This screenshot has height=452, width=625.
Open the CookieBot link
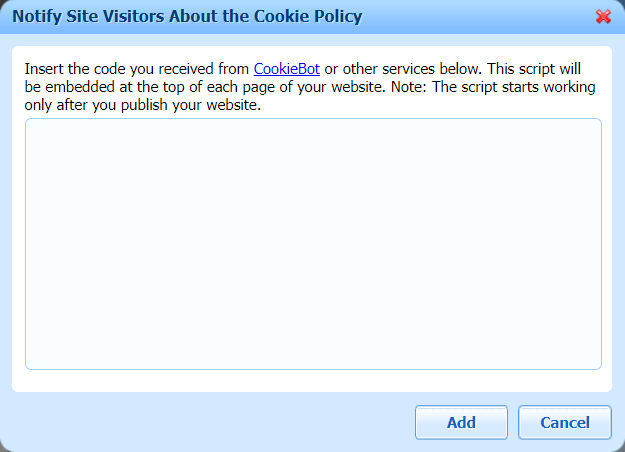pyautogui.click(x=287, y=69)
